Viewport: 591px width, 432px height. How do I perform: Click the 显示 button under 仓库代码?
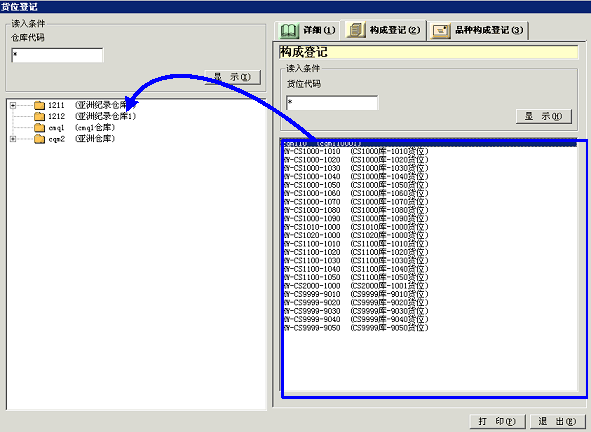tap(233, 77)
